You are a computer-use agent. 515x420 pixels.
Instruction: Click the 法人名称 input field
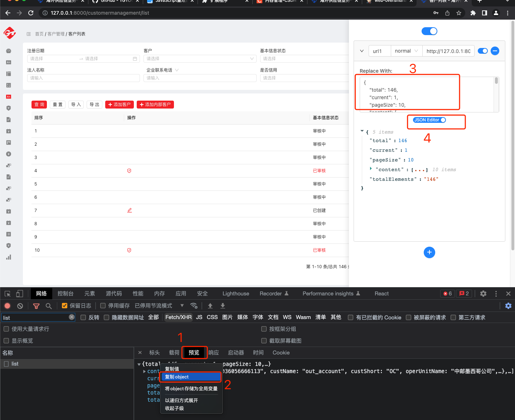(x=83, y=78)
